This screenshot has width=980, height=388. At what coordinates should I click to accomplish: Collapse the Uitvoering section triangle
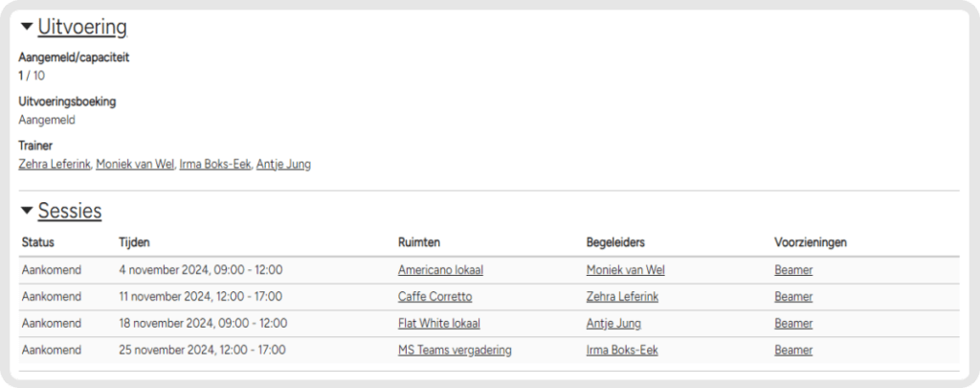[26, 27]
